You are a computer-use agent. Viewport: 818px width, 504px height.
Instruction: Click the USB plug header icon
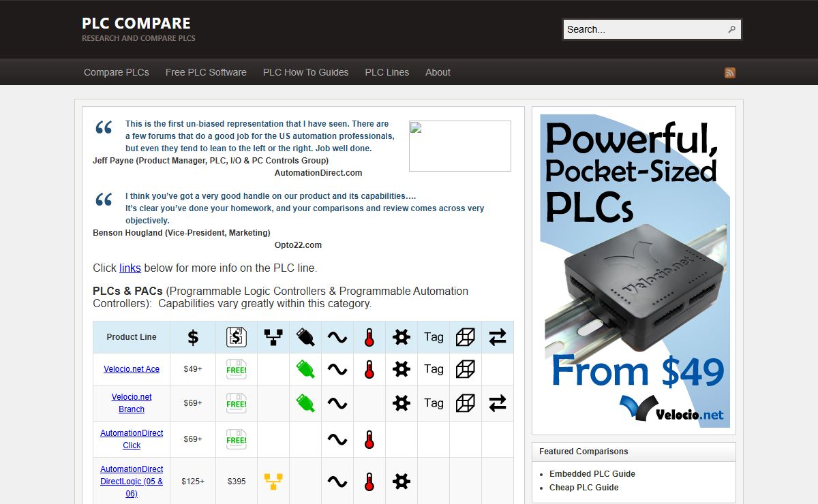click(305, 337)
